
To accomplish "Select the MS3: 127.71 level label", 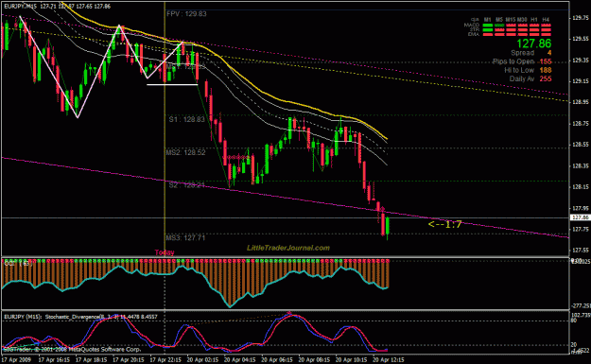I will [185, 237].
